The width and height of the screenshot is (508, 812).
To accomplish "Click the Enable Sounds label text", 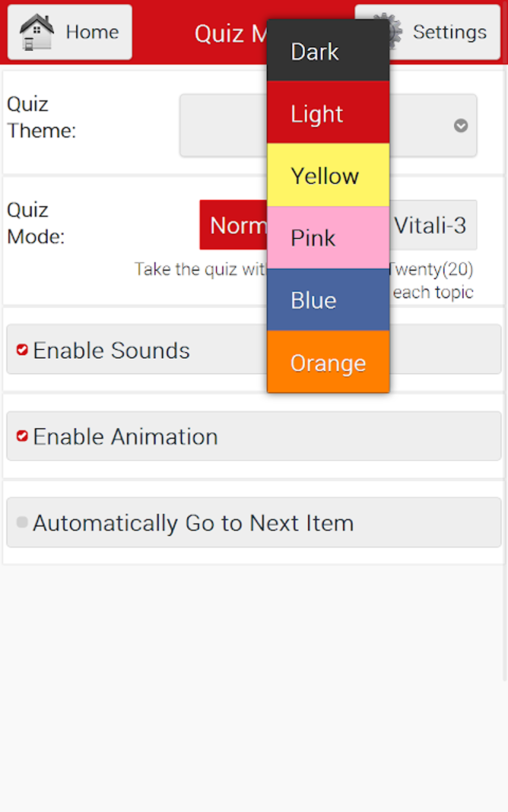I will click(112, 350).
